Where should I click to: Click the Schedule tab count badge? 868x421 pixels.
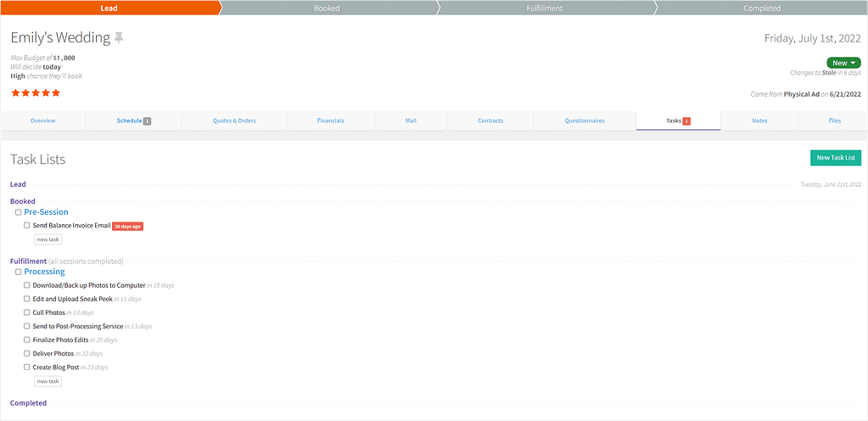[148, 121]
